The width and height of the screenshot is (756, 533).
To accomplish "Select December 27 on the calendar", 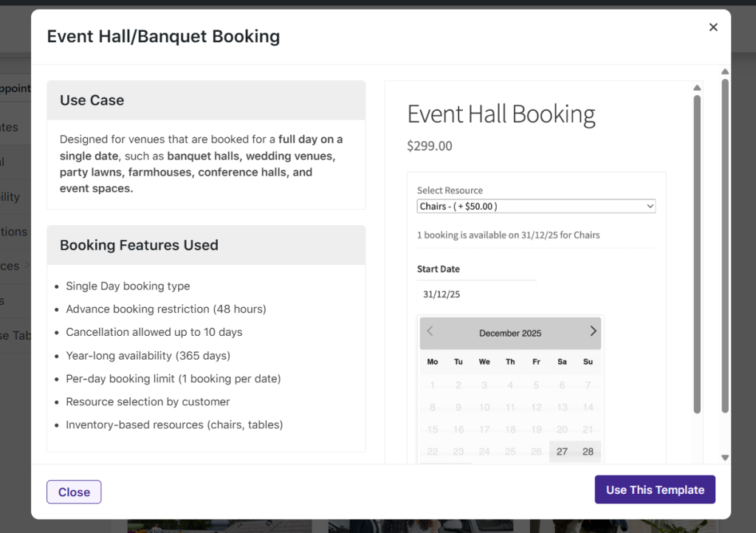I will (x=562, y=450).
